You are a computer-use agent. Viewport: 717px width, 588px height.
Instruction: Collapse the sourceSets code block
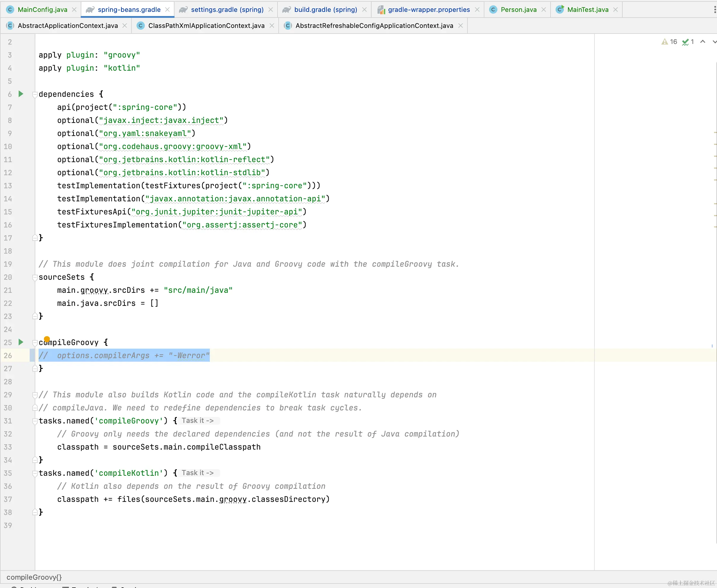tap(34, 277)
